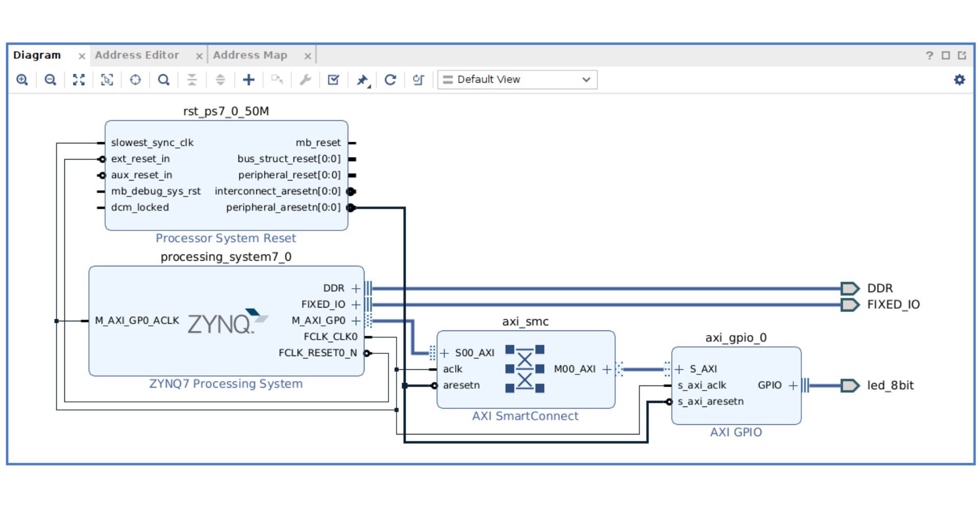Open diagram settings gear icon
The height and width of the screenshot is (510, 980).
[960, 80]
